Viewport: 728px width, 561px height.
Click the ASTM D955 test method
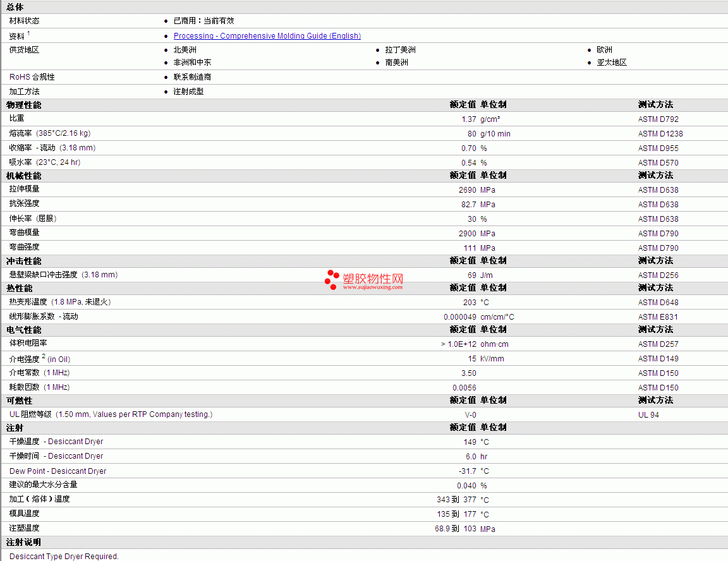pyautogui.click(x=658, y=148)
